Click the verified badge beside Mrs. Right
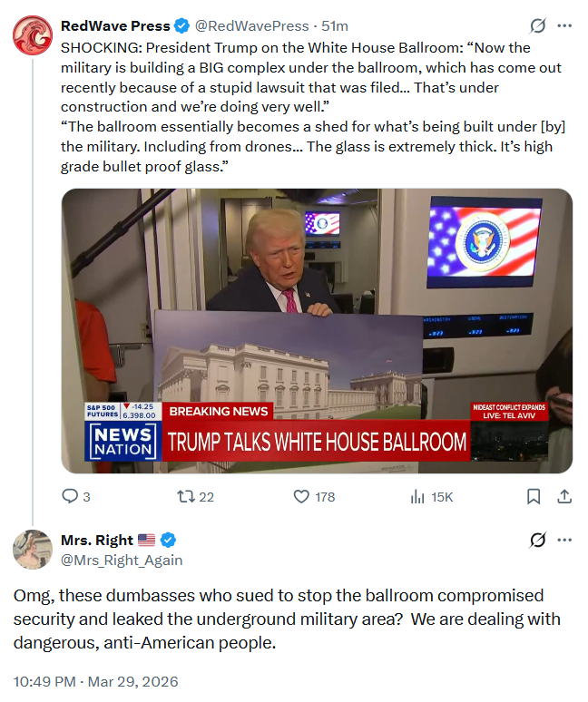588x702 pixels. point(168,540)
